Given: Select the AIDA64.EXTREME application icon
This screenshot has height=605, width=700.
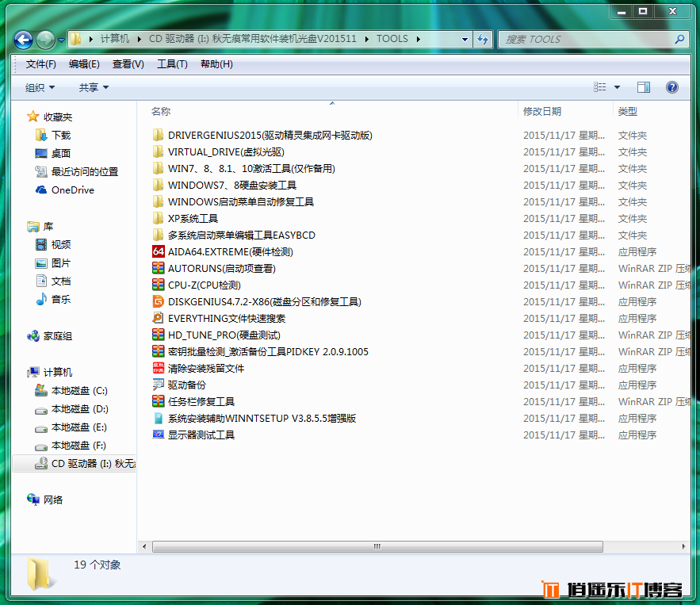Looking at the screenshot, I should (158, 251).
